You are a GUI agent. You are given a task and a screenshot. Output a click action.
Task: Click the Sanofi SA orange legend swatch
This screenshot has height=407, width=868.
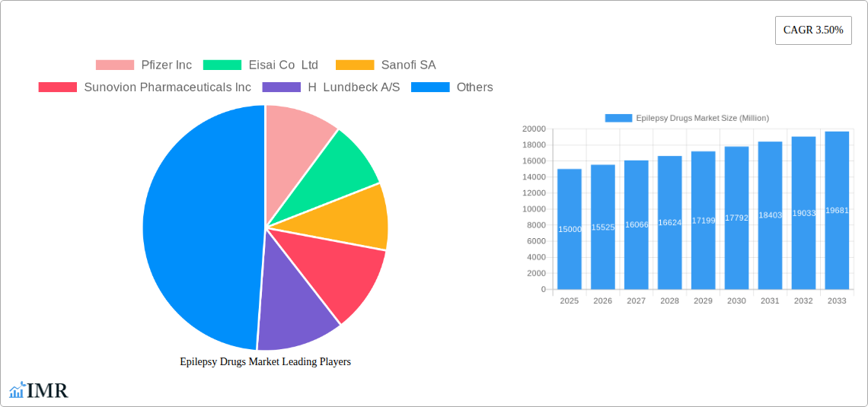pyautogui.click(x=355, y=65)
